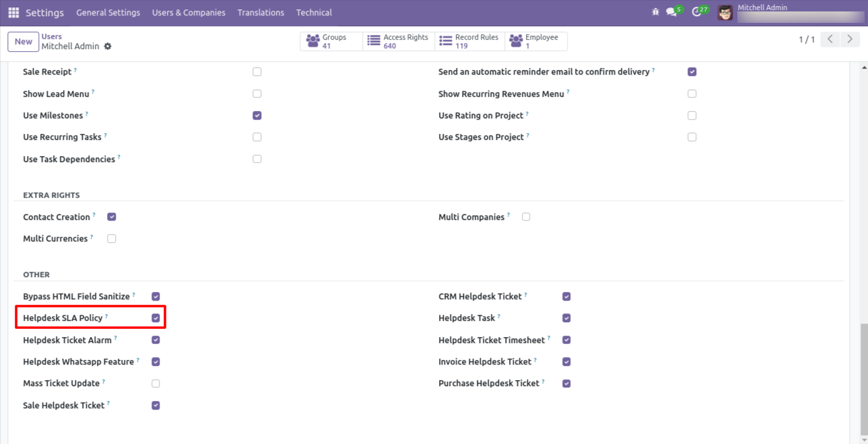Uncheck Invoice Helpdesk Ticket checkbox
Screen dimensions: 868x444
click(566, 361)
